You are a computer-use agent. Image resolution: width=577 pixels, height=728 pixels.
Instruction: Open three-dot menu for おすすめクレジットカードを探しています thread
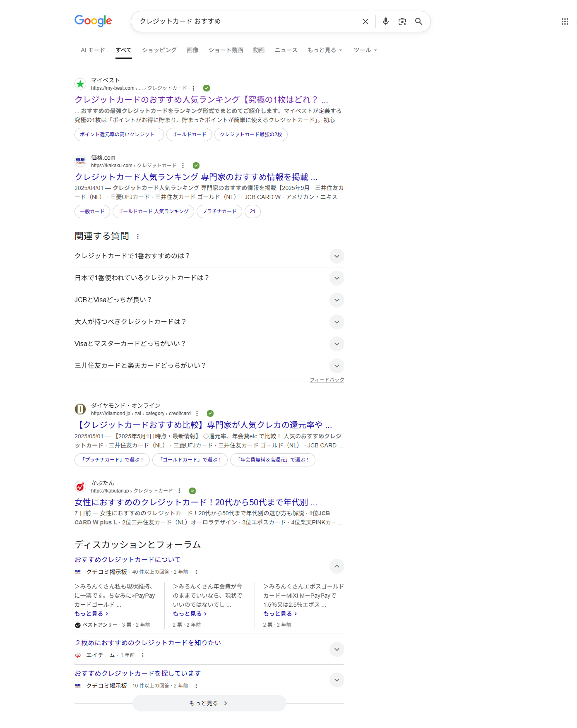(x=196, y=686)
